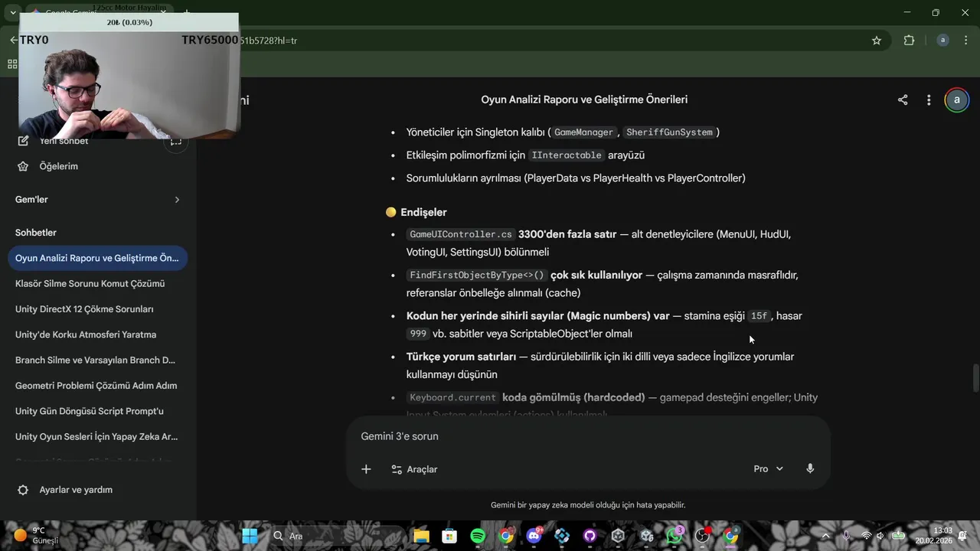Click the conversation title Oyun Analizi Raporu
980x551 pixels.
pyautogui.click(x=584, y=99)
